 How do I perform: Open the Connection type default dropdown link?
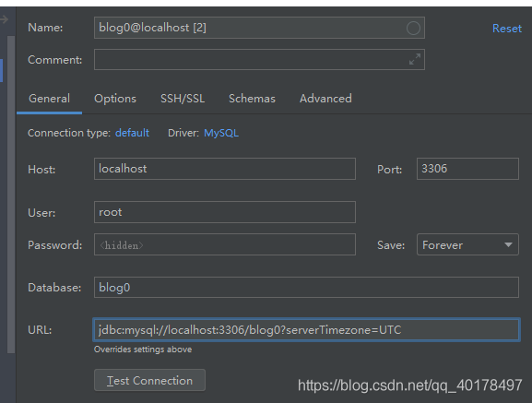pyautogui.click(x=132, y=133)
